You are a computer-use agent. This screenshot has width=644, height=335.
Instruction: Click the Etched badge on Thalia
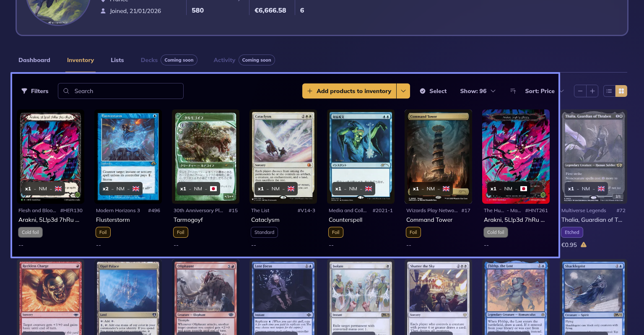(x=571, y=232)
